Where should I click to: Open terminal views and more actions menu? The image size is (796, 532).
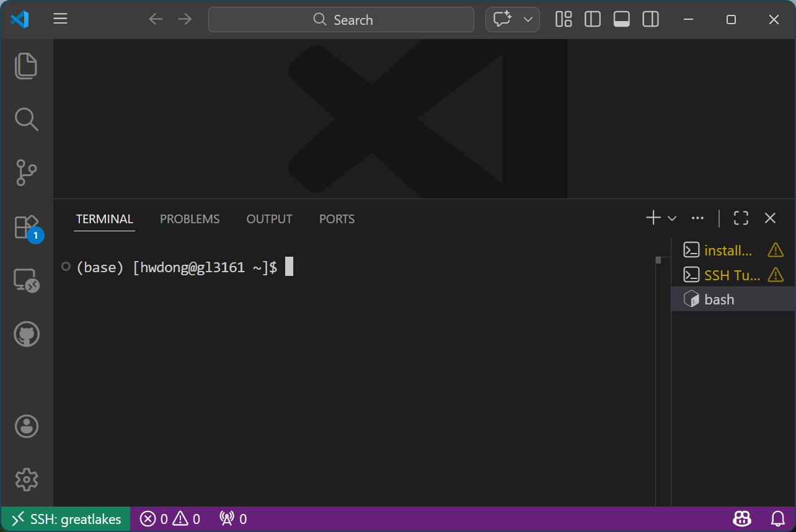coord(697,218)
